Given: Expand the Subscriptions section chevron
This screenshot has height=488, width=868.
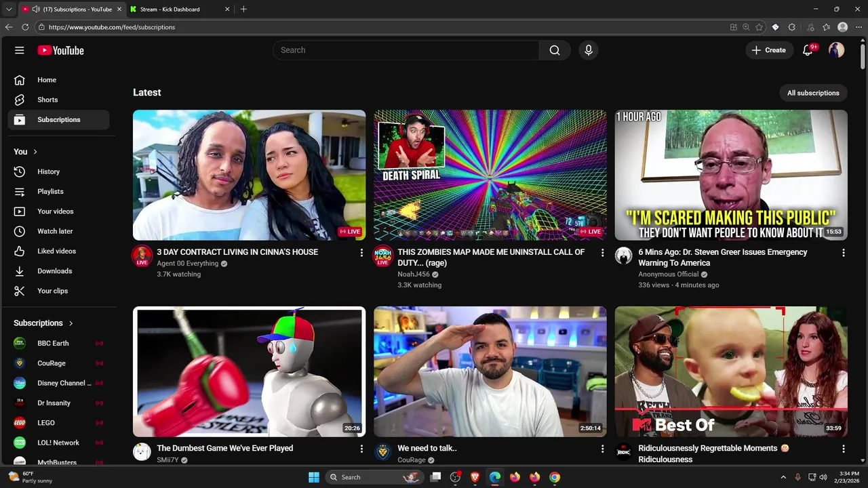Looking at the screenshot, I should 71,323.
